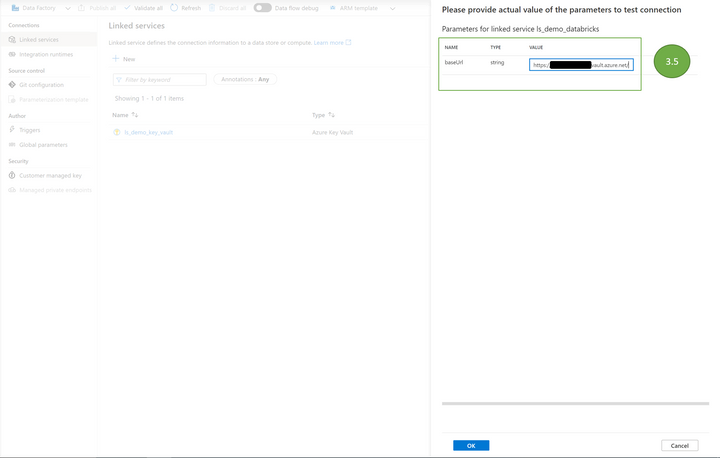This screenshot has width=720, height=458.
Task: Expand the Data Factory dropdown chevron
Action: (x=68, y=8)
